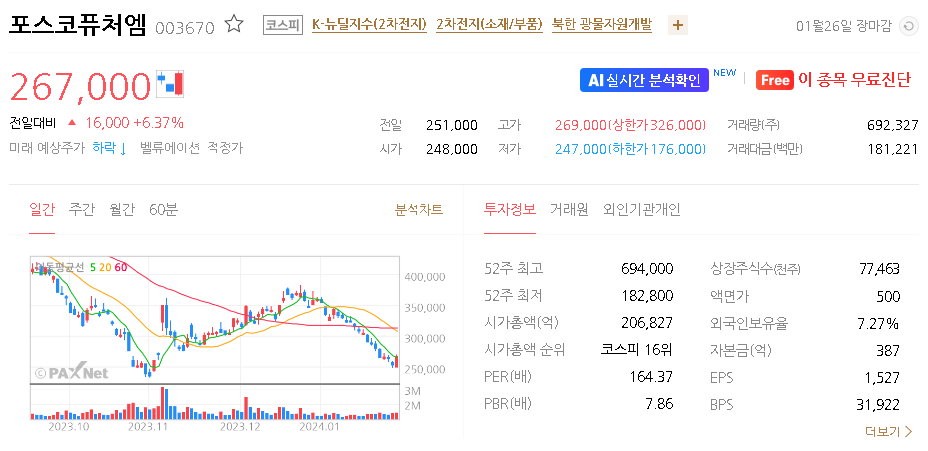Viewport: 928px width, 451px height.
Task: Select the 투자정보 tab
Action: click(510, 209)
